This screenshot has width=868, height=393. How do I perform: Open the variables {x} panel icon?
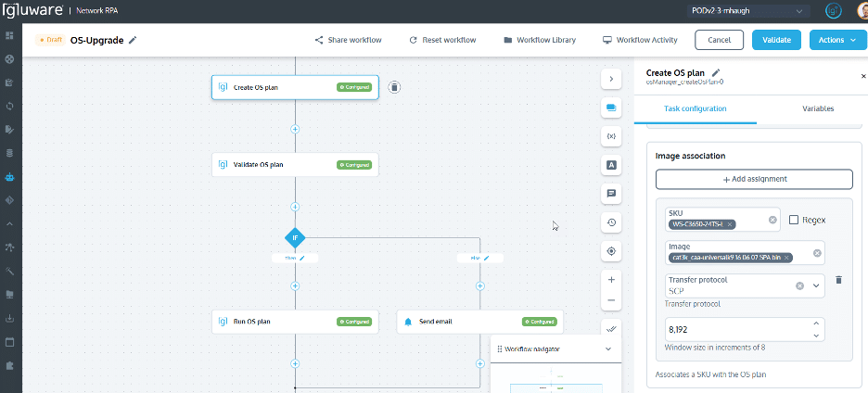611,136
